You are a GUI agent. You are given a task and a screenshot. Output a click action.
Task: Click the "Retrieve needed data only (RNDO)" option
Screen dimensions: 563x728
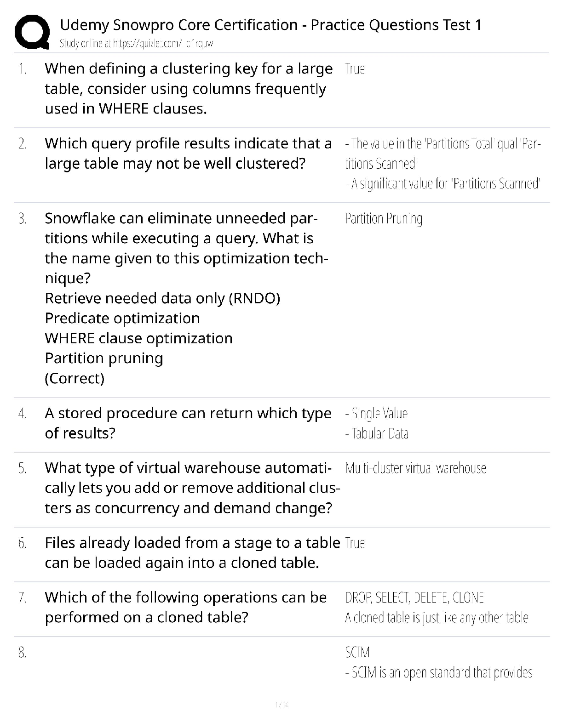(162, 298)
